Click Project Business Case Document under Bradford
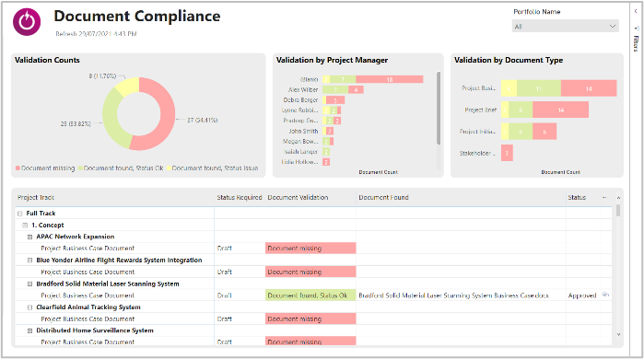 click(88, 295)
